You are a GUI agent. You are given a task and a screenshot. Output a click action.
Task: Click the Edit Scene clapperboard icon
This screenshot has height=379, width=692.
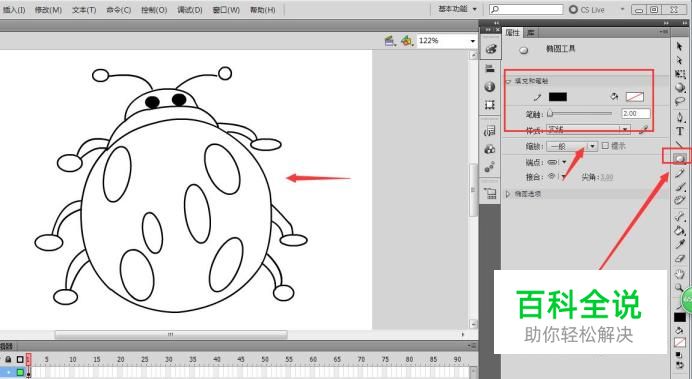pyautogui.click(x=390, y=41)
